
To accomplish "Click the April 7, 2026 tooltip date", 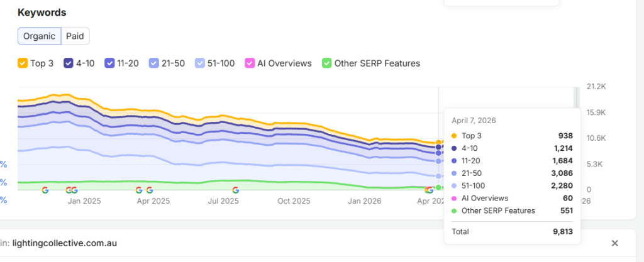I will point(474,121).
